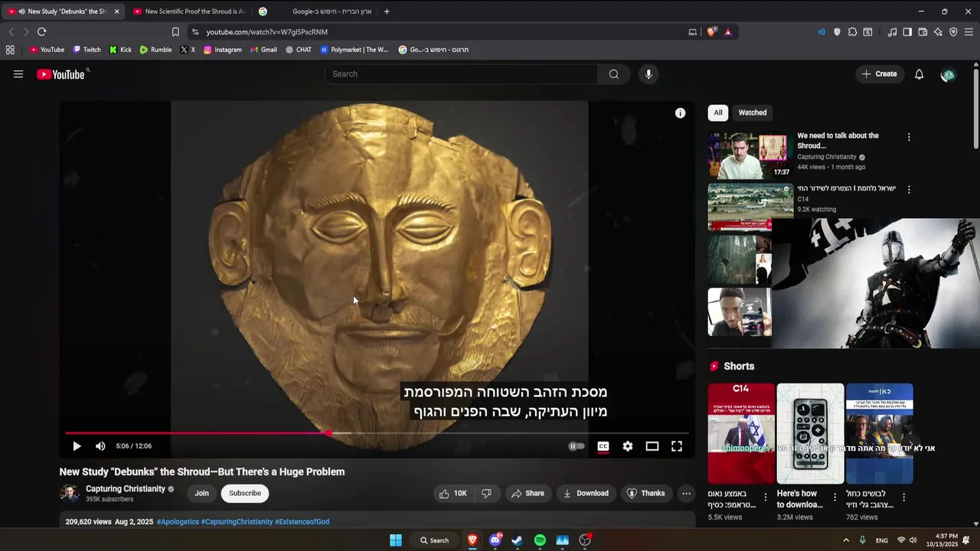Viewport: 980px width, 551px height.
Task: Open the 'Here's how to downloa...' Short
Action: [810, 434]
